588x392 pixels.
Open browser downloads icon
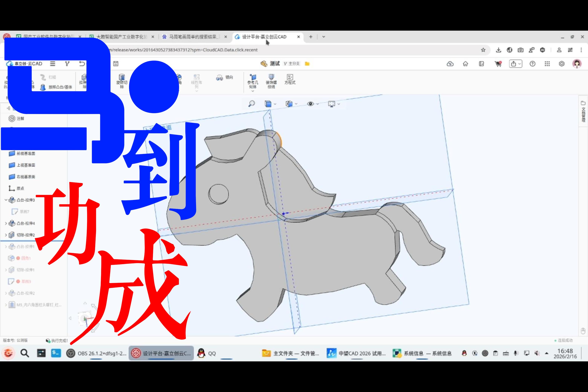(x=498, y=50)
